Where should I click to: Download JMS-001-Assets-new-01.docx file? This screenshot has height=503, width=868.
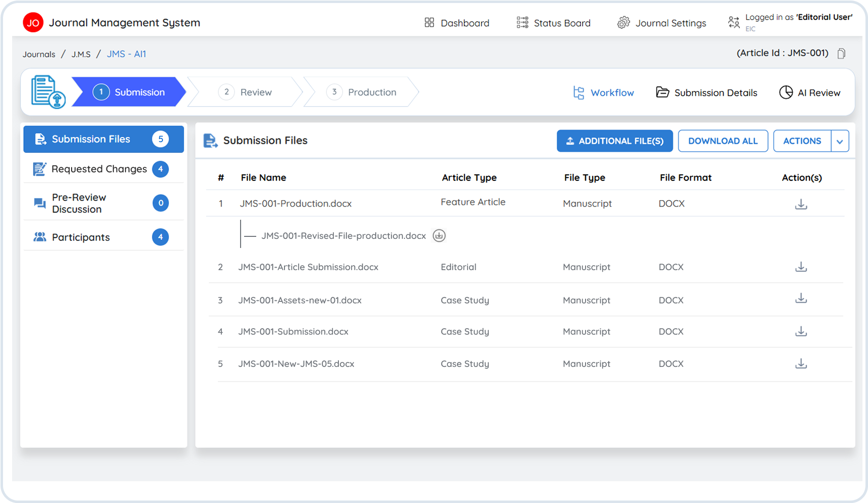[801, 299]
